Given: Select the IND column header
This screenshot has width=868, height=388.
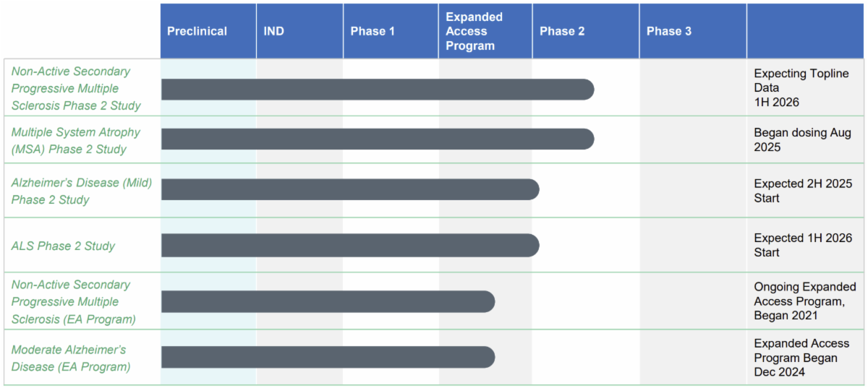Looking at the screenshot, I should point(274,31).
